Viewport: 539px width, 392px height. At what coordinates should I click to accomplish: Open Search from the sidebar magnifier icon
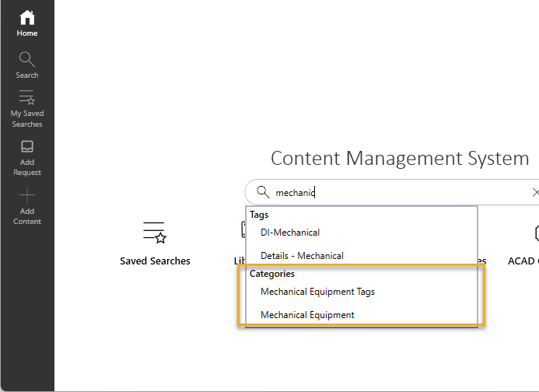click(27, 59)
